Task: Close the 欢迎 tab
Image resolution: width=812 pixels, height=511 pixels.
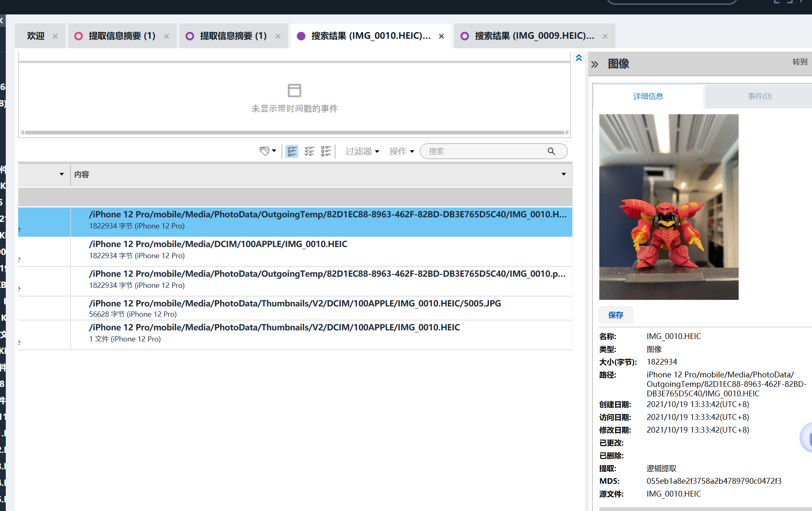Action: [x=55, y=36]
